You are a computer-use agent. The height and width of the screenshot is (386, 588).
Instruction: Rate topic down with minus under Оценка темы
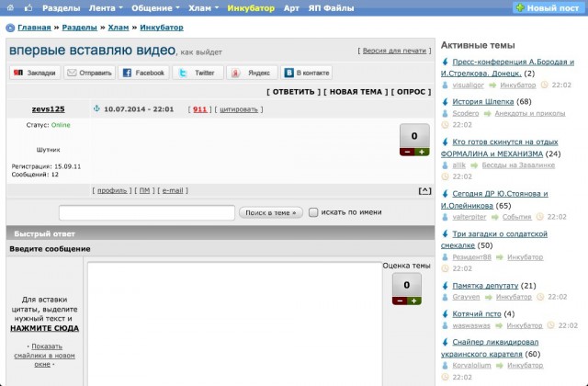tap(400, 301)
